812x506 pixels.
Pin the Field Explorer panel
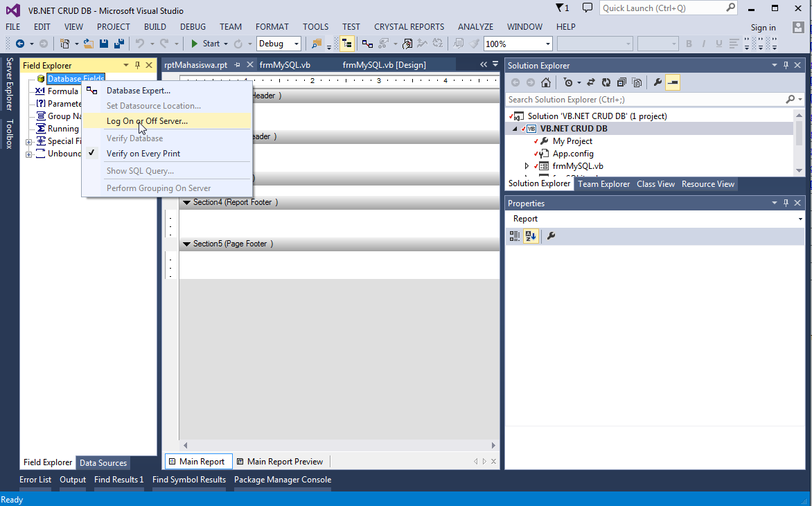pyautogui.click(x=137, y=65)
